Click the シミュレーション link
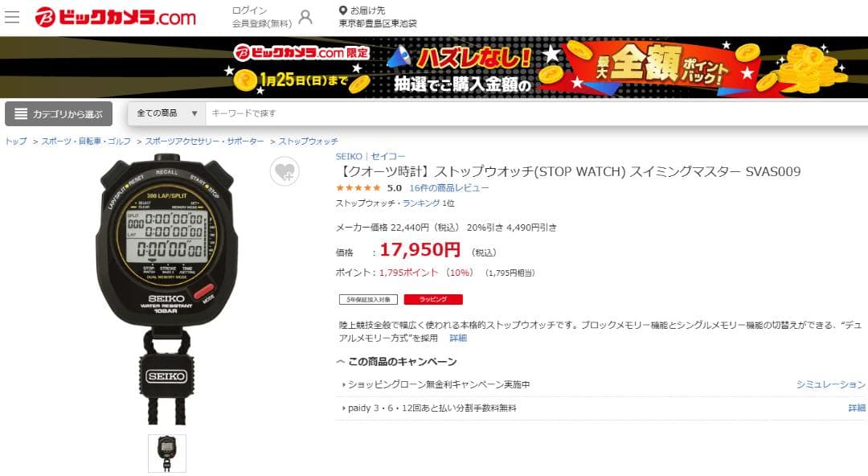 830,384
